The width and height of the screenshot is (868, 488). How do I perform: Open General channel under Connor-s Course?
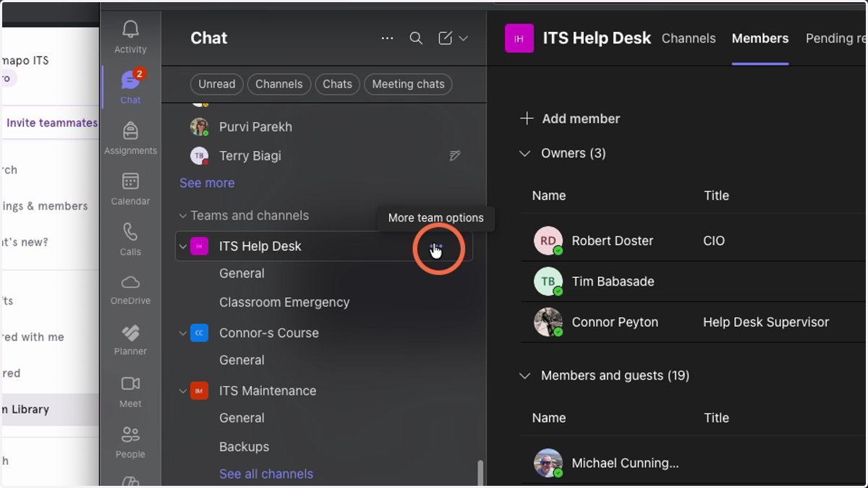[242, 360]
